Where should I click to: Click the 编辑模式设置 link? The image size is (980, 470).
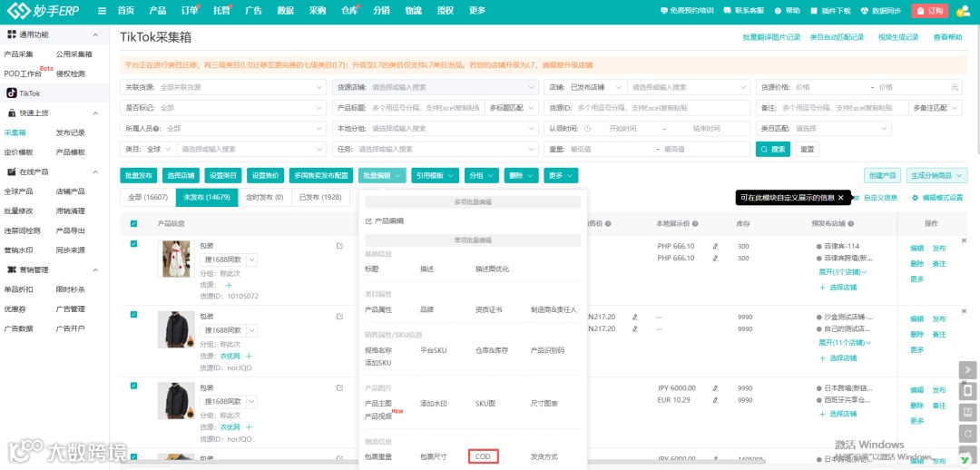pyautogui.click(x=937, y=198)
